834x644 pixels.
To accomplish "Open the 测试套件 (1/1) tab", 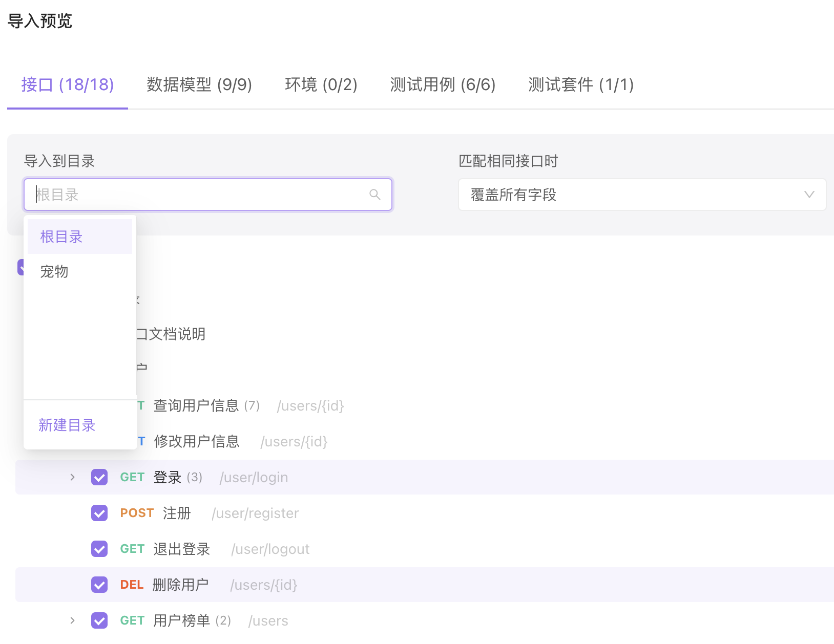I will point(580,84).
